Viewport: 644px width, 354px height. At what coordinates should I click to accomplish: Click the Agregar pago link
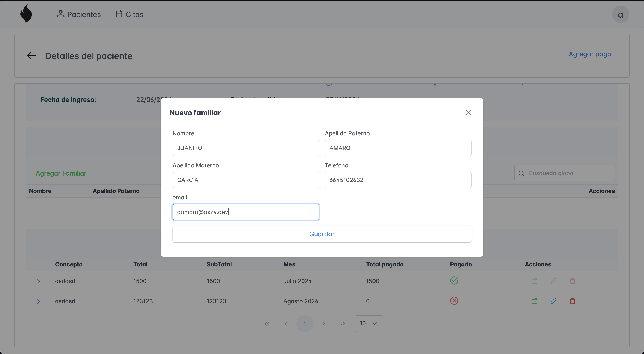[590, 54]
